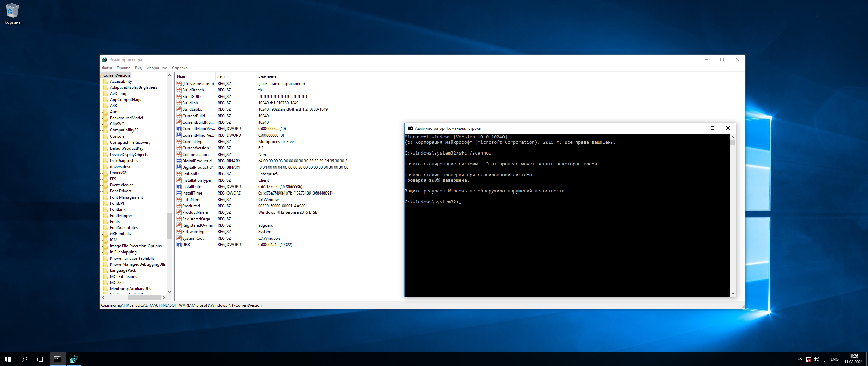Select the 'adguard' data cell

(266, 225)
